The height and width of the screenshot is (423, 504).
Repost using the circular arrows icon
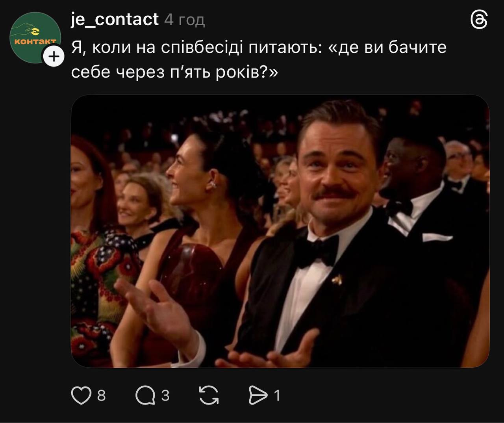pyautogui.click(x=209, y=395)
